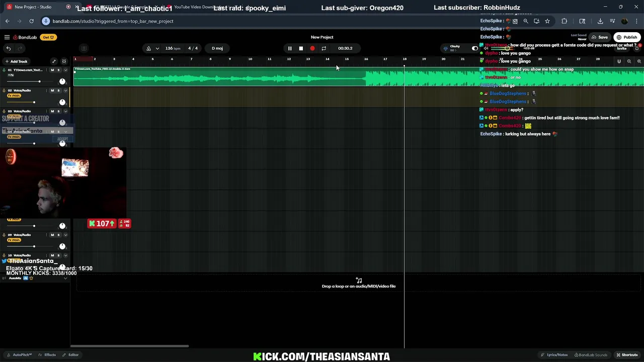Redo the last action in BandLab
The width and height of the screenshot is (644, 362).
pos(20,48)
